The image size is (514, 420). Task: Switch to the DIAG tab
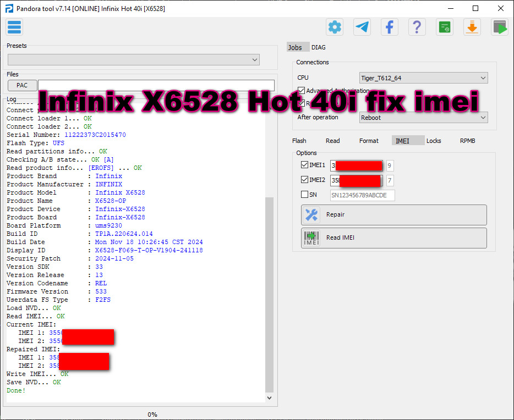click(318, 47)
